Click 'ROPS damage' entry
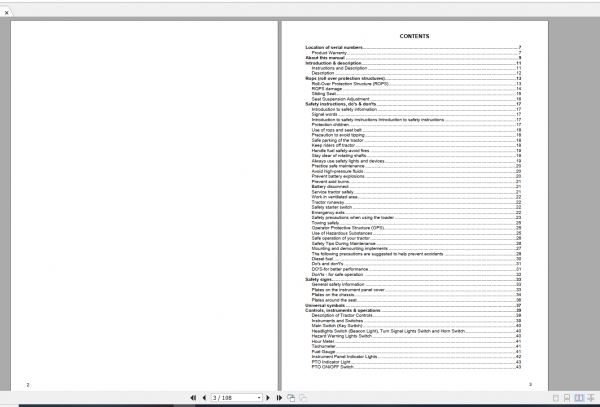 coord(326,89)
